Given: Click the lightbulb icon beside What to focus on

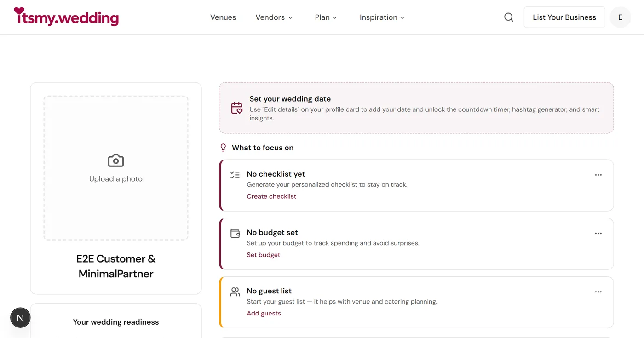Looking at the screenshot, I should 223,147.
